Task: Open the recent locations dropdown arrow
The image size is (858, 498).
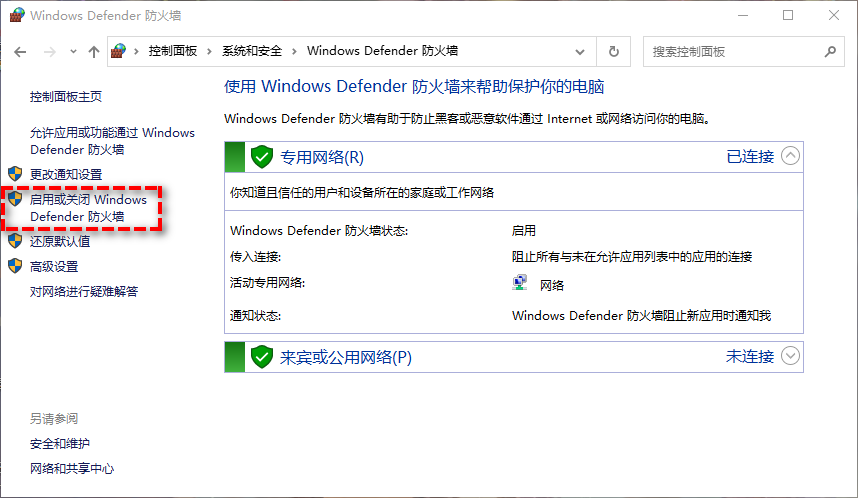Action: pos(73,52)
